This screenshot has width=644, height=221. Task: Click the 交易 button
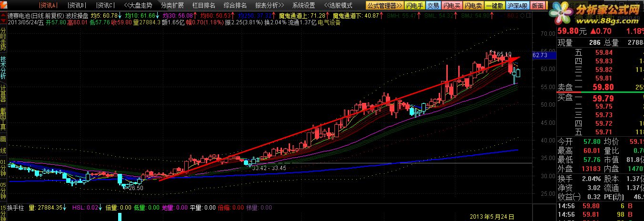(433, 6)
